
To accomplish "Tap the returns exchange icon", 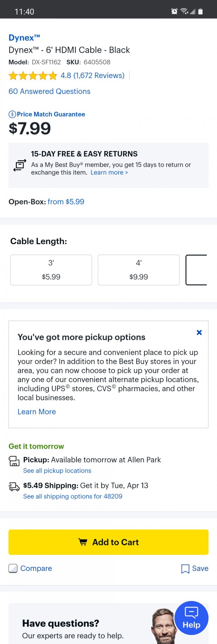I will pyautogui.click(x=20, y=165).
